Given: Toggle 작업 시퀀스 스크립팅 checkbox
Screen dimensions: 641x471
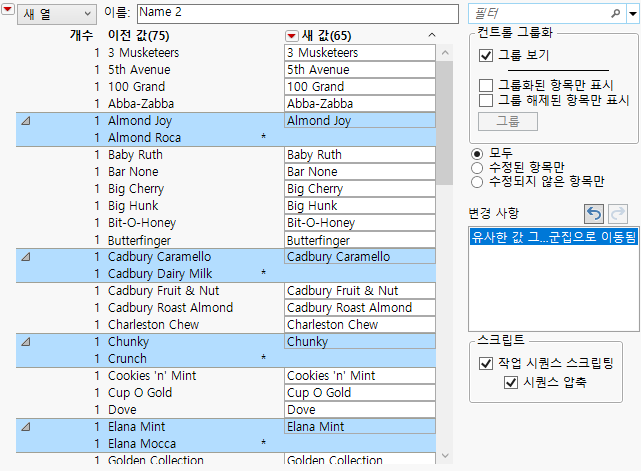Looking at the screenshot, I should tap(486, 363).
